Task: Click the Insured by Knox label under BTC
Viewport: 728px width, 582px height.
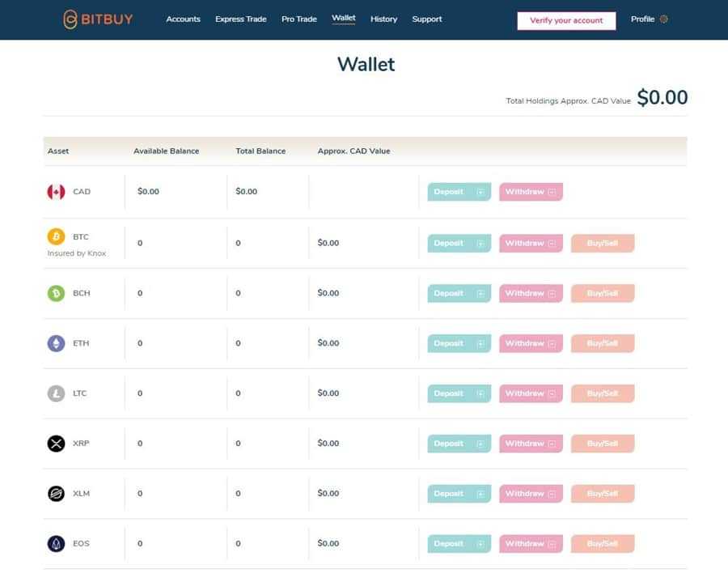Action: pos(76,253)
